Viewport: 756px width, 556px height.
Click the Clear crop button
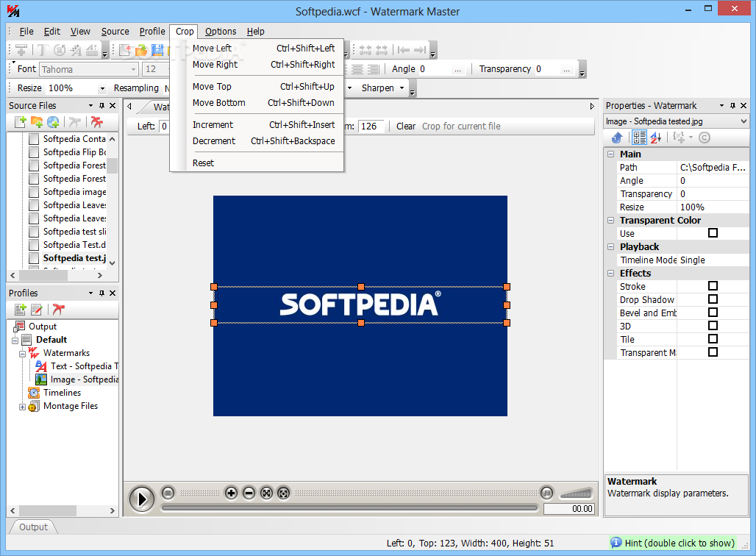pos(405,126)
